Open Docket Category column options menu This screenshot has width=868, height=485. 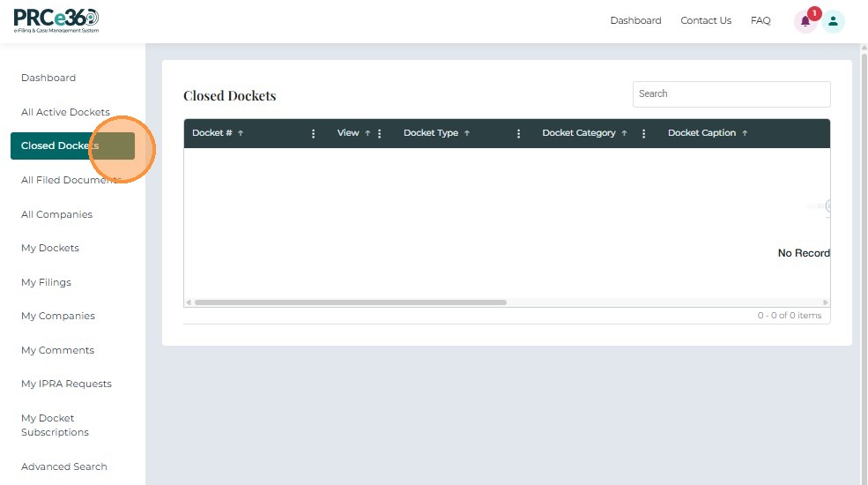pyautogui.click(x=643, y=133)
